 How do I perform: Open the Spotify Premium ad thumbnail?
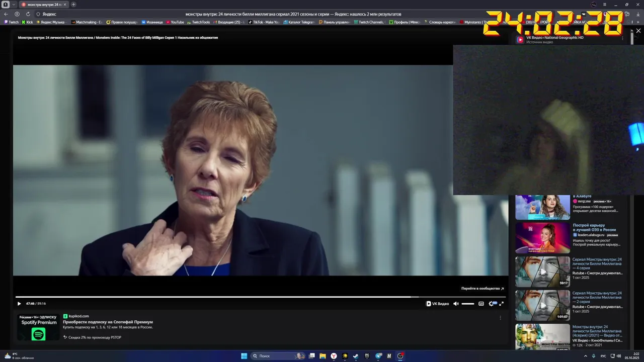(38, 328)
